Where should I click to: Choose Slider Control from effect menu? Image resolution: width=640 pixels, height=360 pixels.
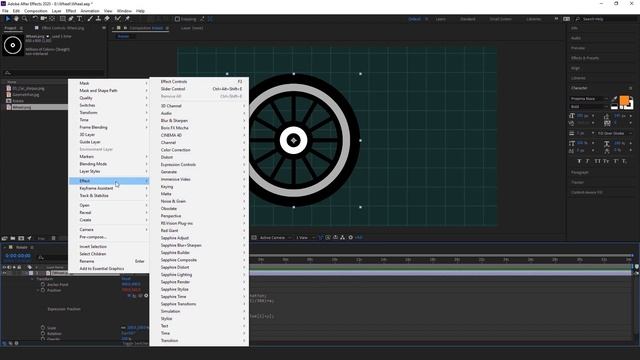pos(199,89)
